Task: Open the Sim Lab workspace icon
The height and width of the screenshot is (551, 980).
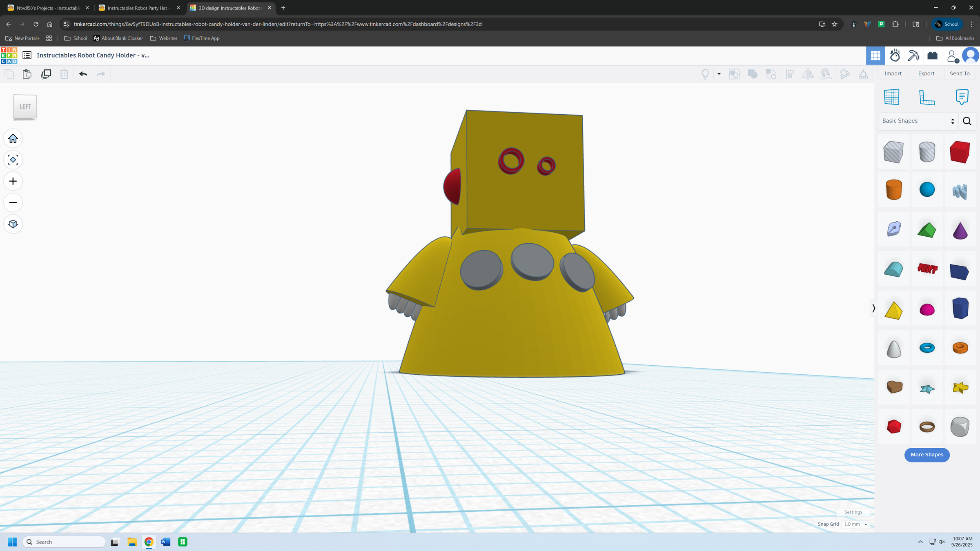Action: (x=895, y=56)
